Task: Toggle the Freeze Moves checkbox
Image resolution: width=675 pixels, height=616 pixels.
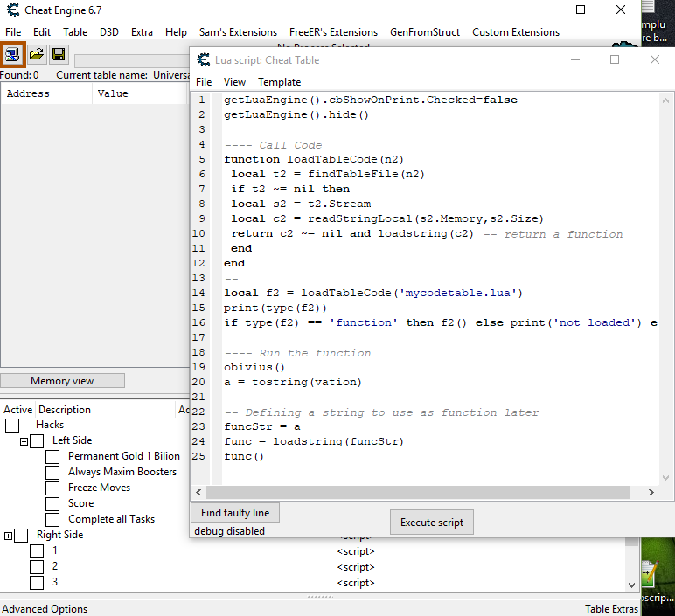Action: [52, 488]
